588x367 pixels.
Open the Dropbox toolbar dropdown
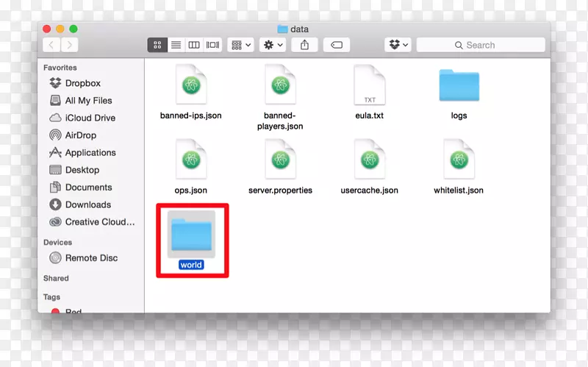pos(398,45)
